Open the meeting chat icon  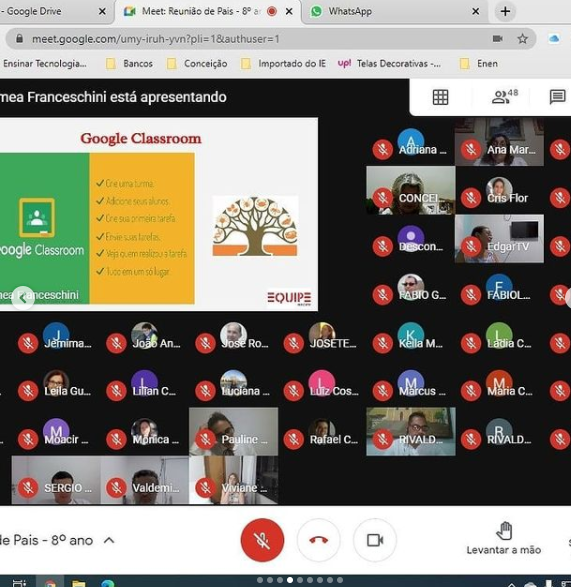click(557, 97)
